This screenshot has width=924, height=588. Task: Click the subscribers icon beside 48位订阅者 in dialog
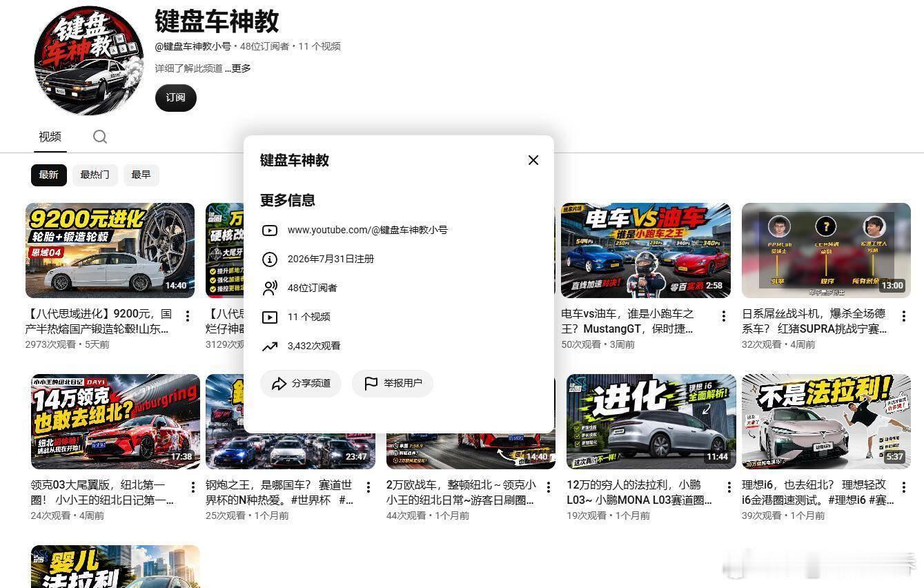270,288
